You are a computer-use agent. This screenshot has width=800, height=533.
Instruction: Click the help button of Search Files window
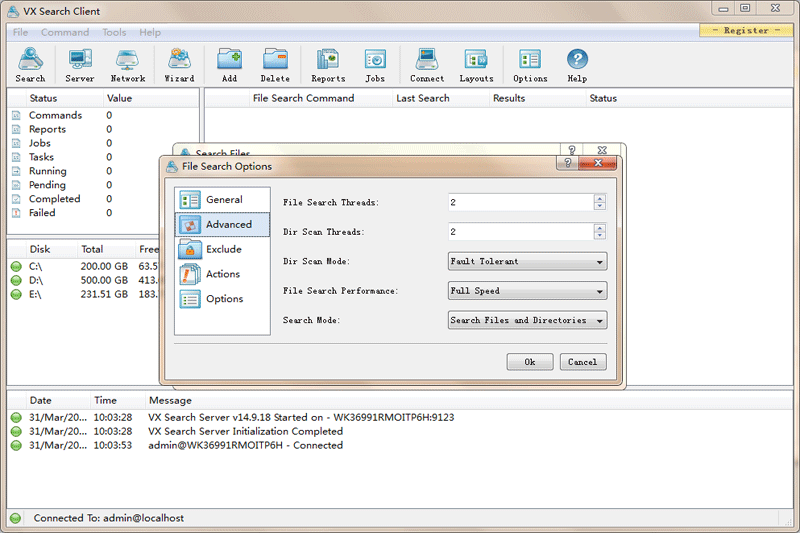(571, 150)
